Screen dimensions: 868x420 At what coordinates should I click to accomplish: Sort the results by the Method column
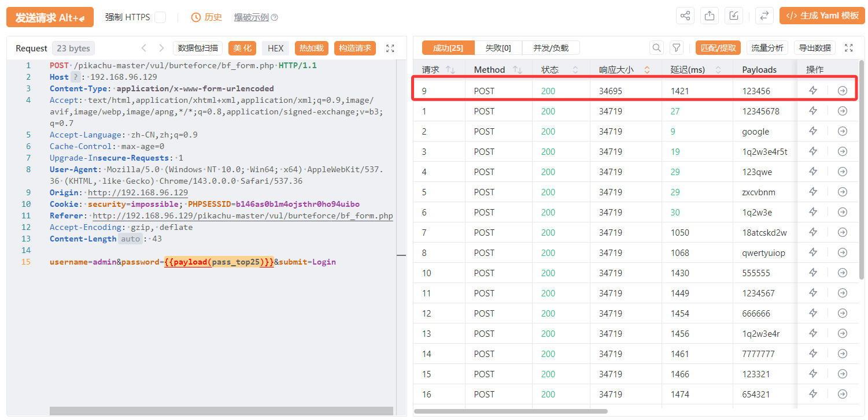tap(518, 70)
